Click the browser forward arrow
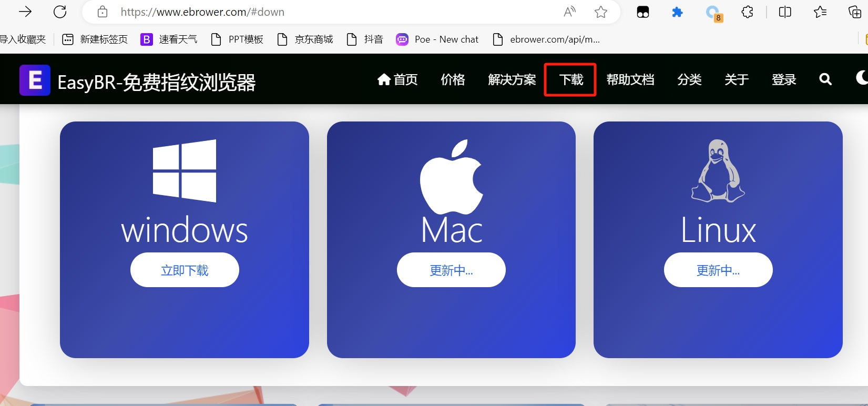 (x=25, y=12)
